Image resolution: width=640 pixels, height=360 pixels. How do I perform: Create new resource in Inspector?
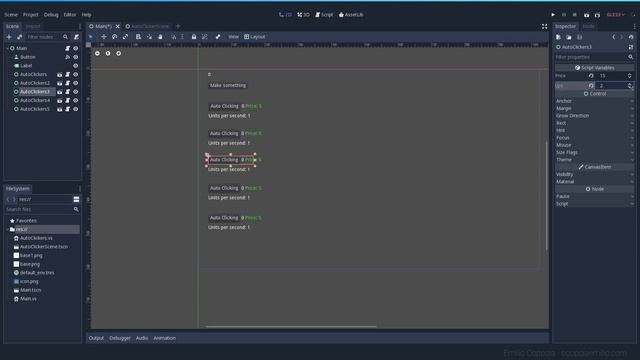tap(558, 37)
